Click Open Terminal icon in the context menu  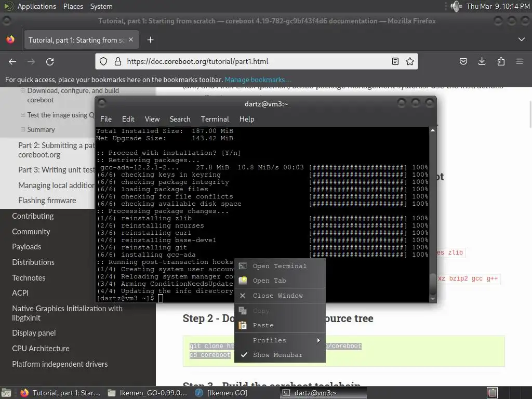[x=243, y=266]
